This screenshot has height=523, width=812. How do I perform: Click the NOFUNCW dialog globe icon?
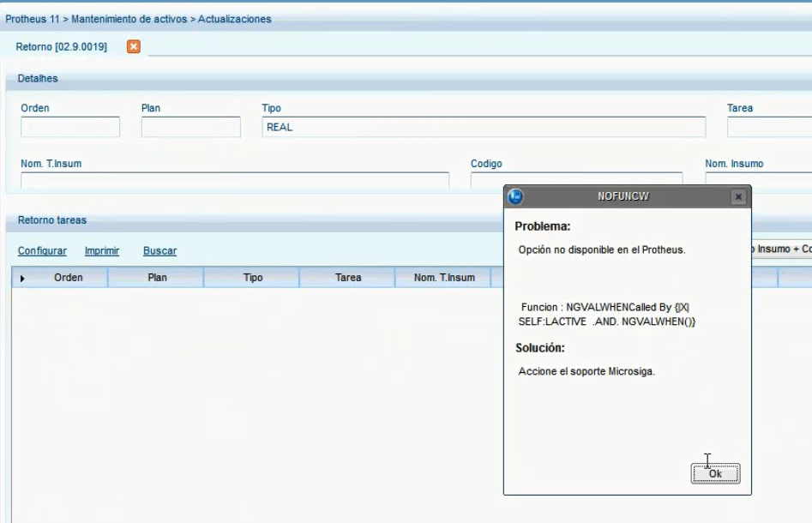515,197
